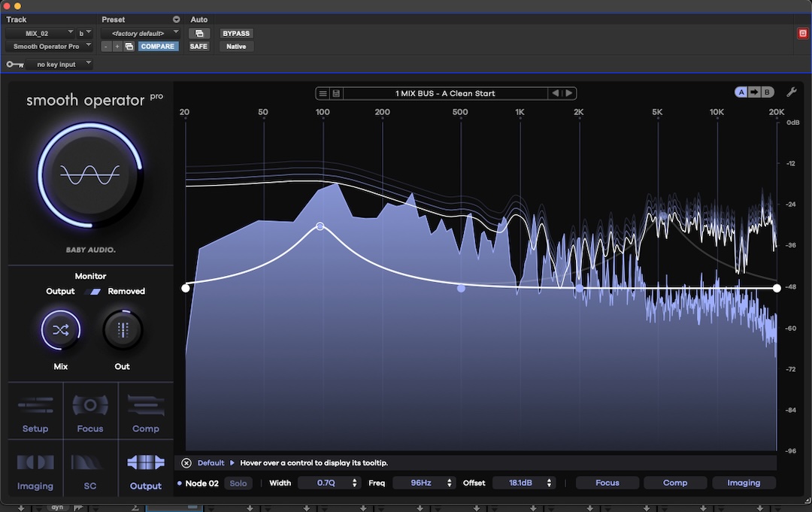Select state B in A/B compare
The width and height of the screenshot is (812, 512).
pyautogui.click(x=767, y=92)
